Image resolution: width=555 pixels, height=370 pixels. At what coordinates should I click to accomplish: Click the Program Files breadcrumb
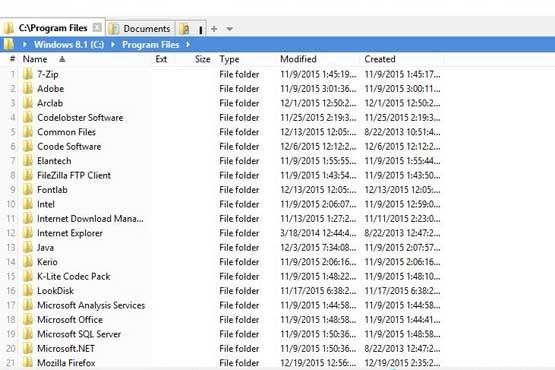(x=150, y=45)
